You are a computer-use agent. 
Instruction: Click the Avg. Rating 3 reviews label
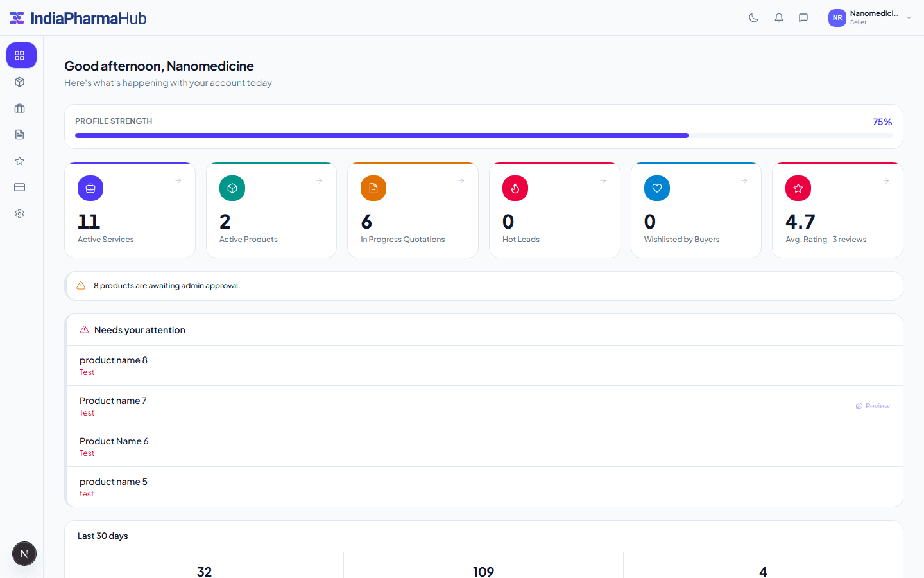[x=826, y=240]
